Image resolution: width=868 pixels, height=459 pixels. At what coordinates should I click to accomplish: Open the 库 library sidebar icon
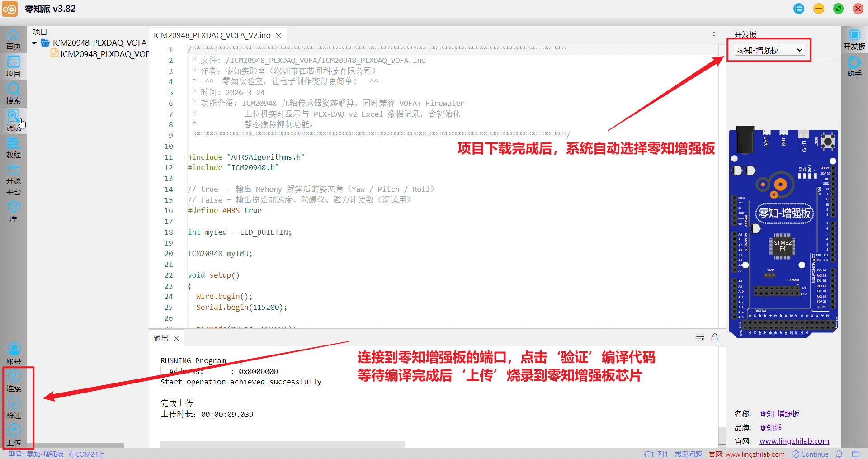click(x=13, y=211)
